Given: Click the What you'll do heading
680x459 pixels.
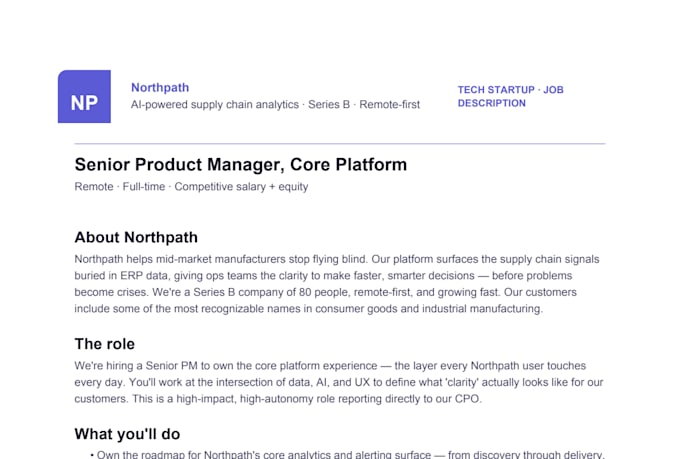Looking at the screenshot, I should coord(127,434).
